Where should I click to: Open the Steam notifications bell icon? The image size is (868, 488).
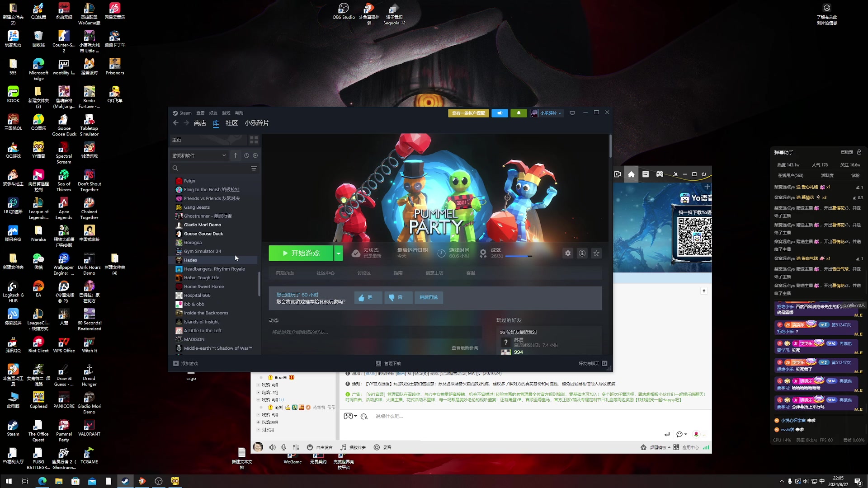click(519, 113)
